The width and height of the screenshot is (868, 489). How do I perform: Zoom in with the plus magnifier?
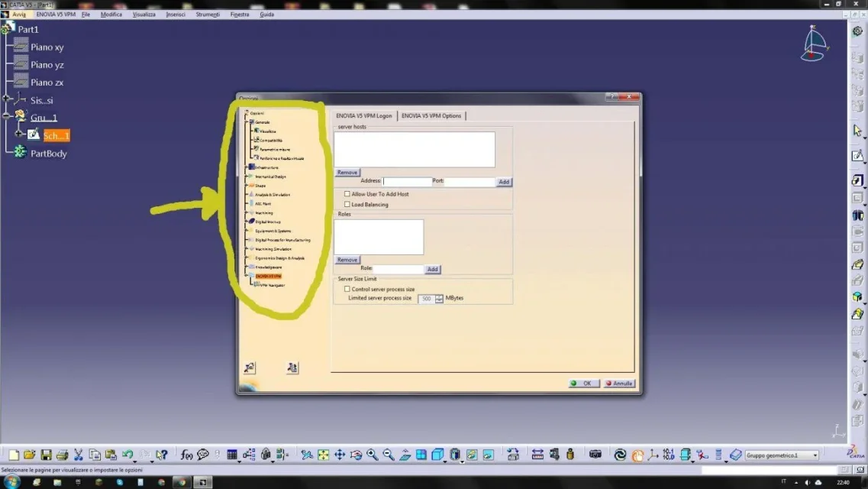point(372,455)
